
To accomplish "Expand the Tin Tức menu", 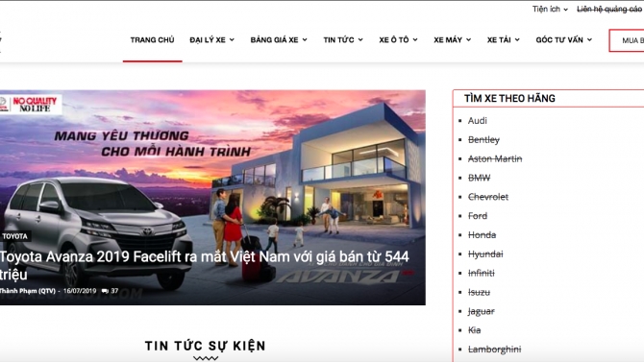I will [343, 39].
